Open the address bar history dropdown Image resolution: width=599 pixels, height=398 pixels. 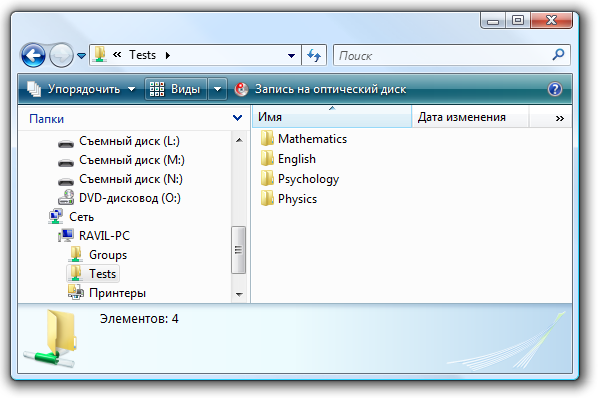(291, 56)
